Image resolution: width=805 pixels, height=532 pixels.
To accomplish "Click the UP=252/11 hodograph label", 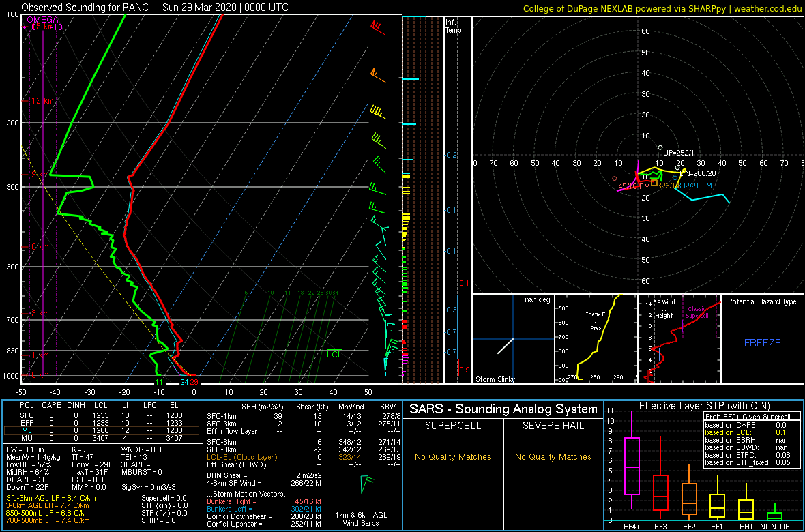I will click(680, 153).
